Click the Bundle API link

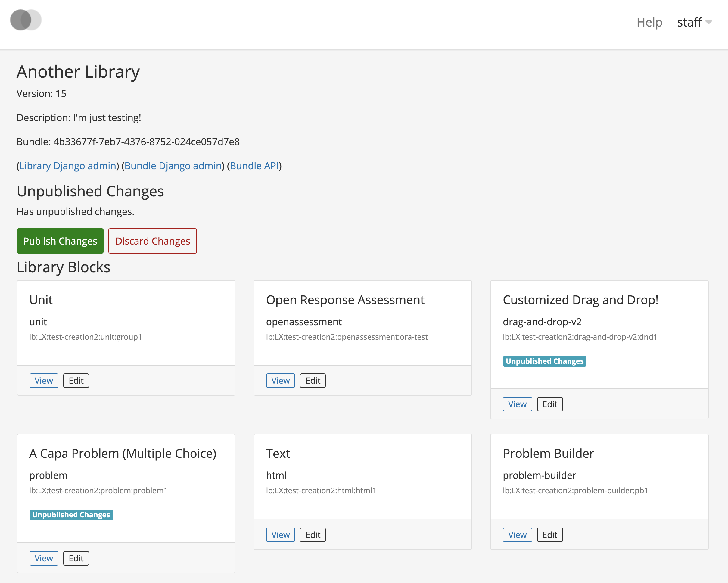pos(254,165)
